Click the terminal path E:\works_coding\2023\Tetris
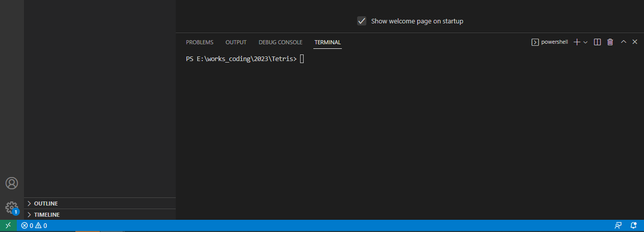644x232 pixels. tap(245, 59)
